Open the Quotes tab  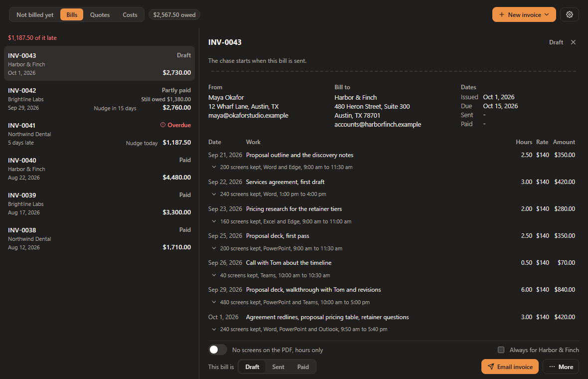pyautogui.click(x=100, y=14)
